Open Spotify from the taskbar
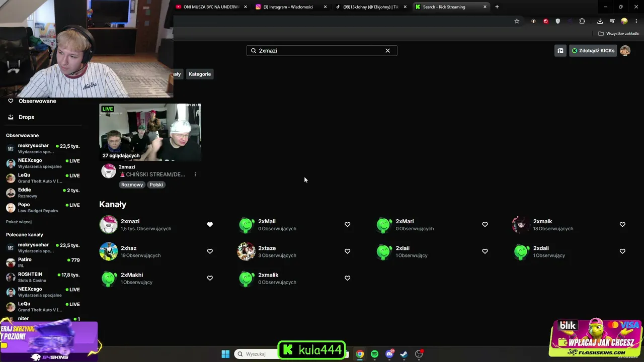This screenshot has height=362, width=644. tap(374, 354)
